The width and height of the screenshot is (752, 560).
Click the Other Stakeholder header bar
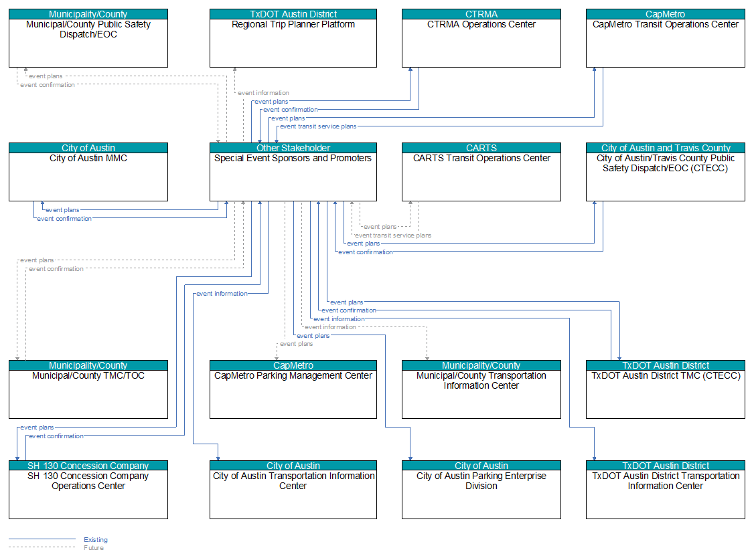tap(293, 148)
